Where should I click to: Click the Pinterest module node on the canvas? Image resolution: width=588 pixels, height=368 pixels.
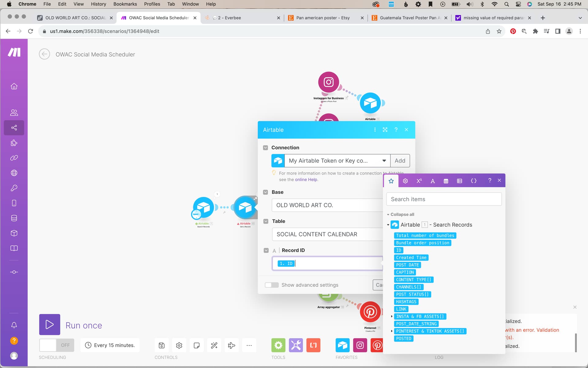370,312
